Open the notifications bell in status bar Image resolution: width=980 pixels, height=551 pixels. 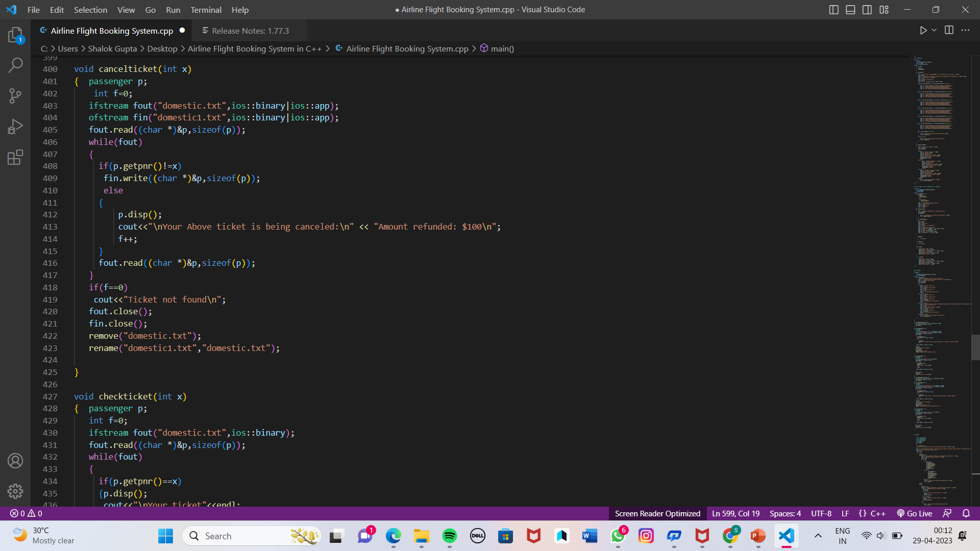pyautogui.click(x=966, y=513)
